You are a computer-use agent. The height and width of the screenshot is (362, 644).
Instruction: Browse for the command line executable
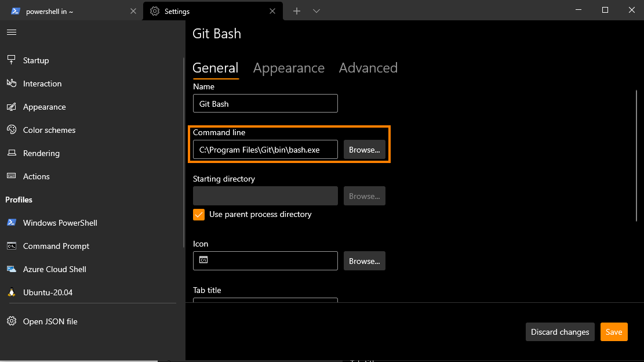pos(364,150)
